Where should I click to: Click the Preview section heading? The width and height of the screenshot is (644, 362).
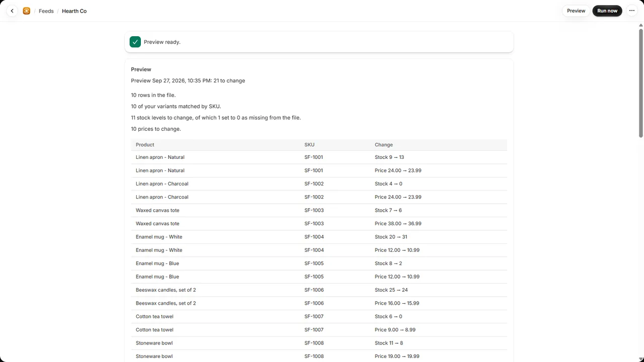click(x=141, y=69)
